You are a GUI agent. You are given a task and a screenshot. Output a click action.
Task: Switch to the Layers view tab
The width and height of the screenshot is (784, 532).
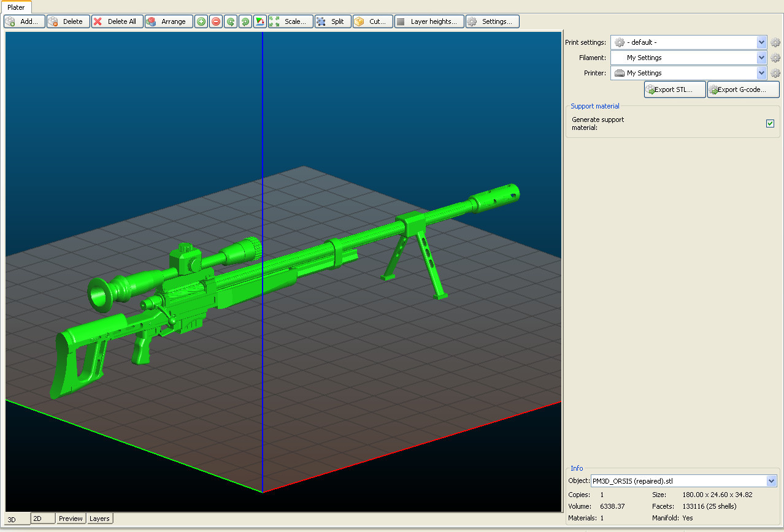click(99, 519)
